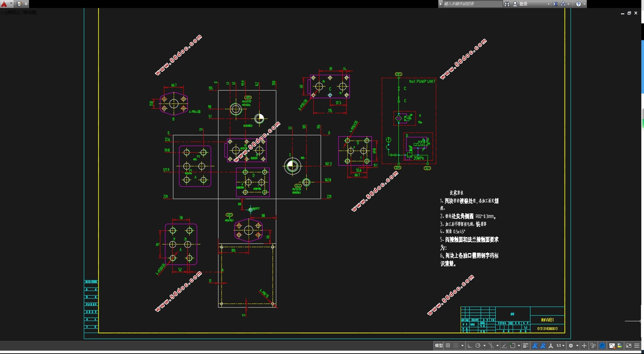The width and height of the screenshot is (644, 354).
Task: Toggle auto-add annotation scales
Action: 543,346
